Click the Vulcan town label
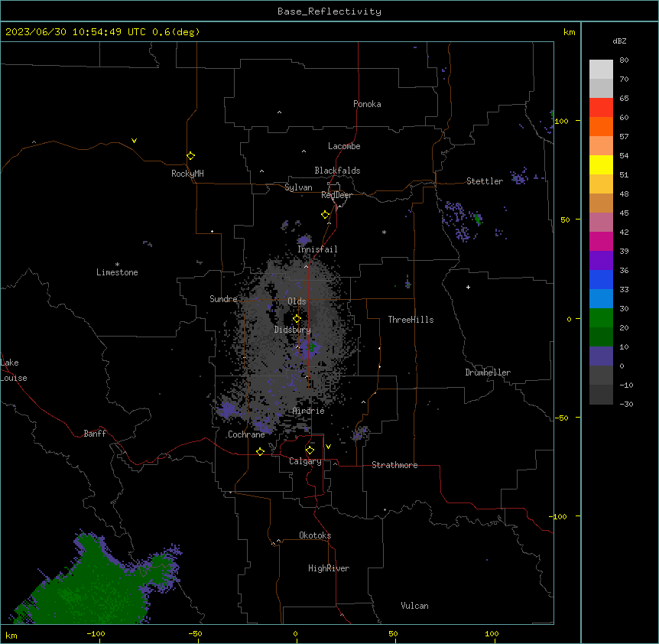Viewport: 659px width, 644px height. click(415, 606)
